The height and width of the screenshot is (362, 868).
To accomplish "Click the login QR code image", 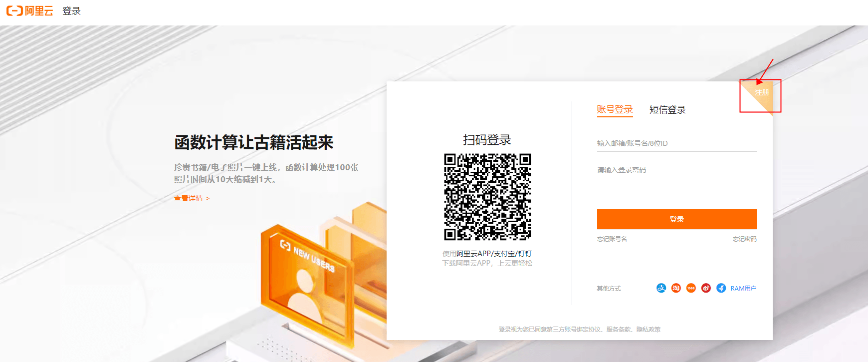I will point(487,197).
